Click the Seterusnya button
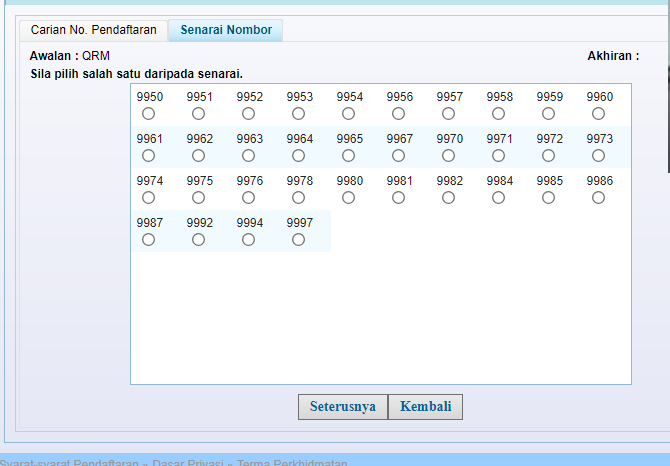670x466 pixels. (x=342, y=407)
